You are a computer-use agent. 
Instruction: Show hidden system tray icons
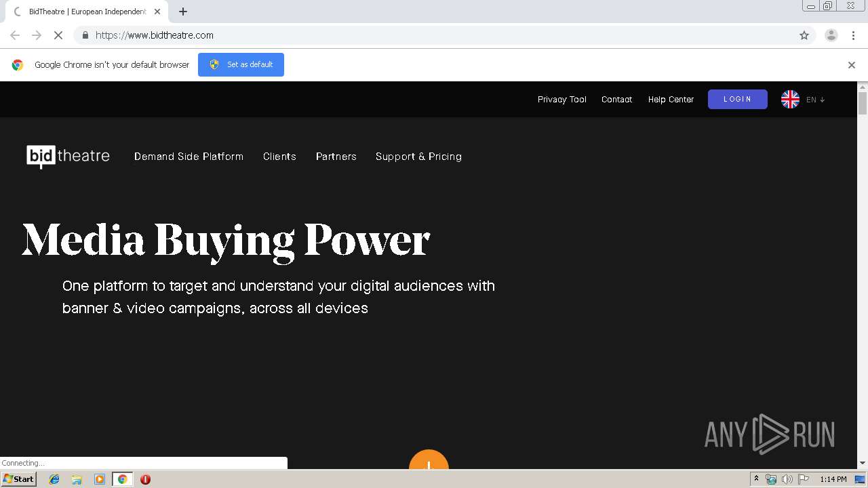click(756, 479)
